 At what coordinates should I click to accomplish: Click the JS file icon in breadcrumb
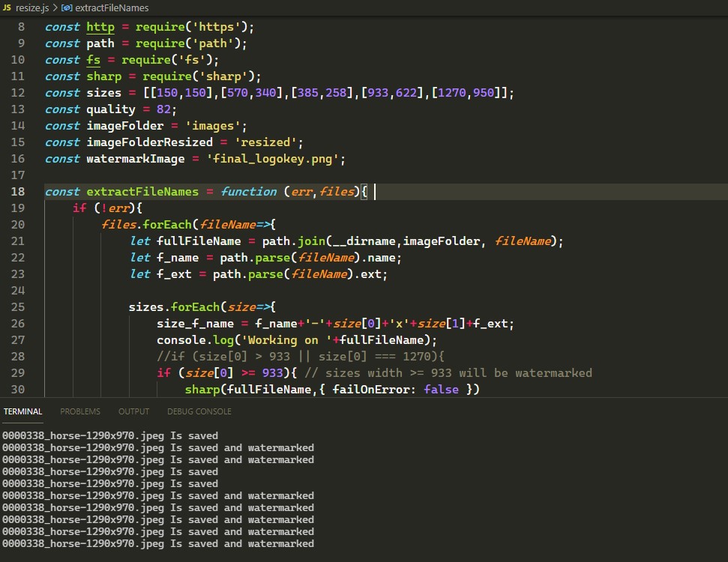(7, 7)
